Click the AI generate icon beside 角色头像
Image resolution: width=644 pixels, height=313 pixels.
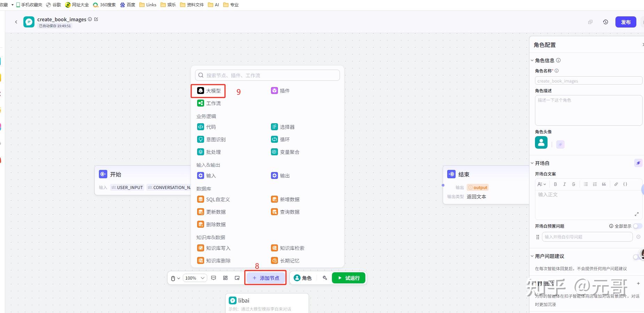click(560, 144)
